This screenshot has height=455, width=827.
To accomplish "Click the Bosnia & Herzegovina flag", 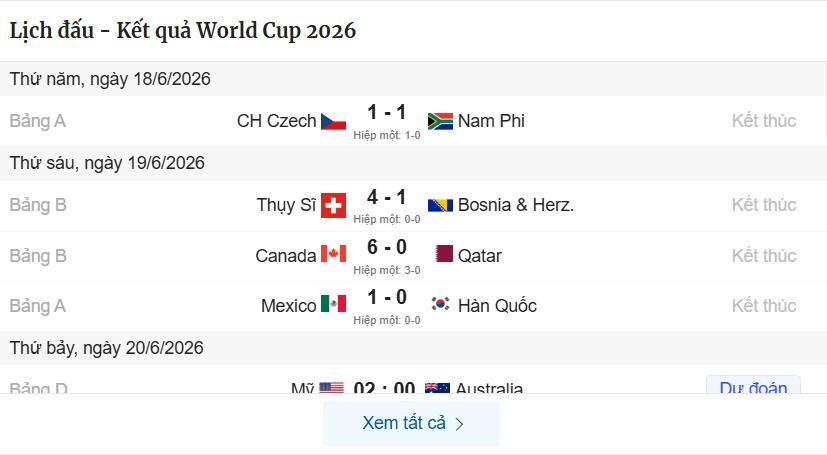I will tap(440, 205).
